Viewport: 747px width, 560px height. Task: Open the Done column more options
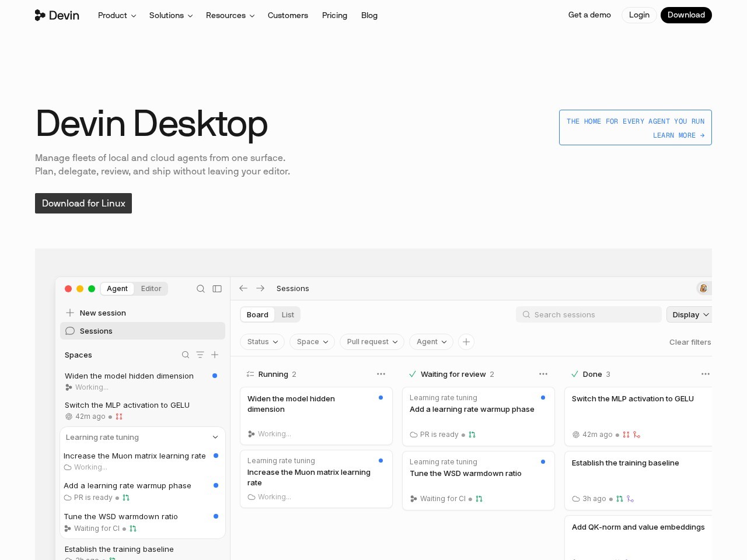coord(706,374)
